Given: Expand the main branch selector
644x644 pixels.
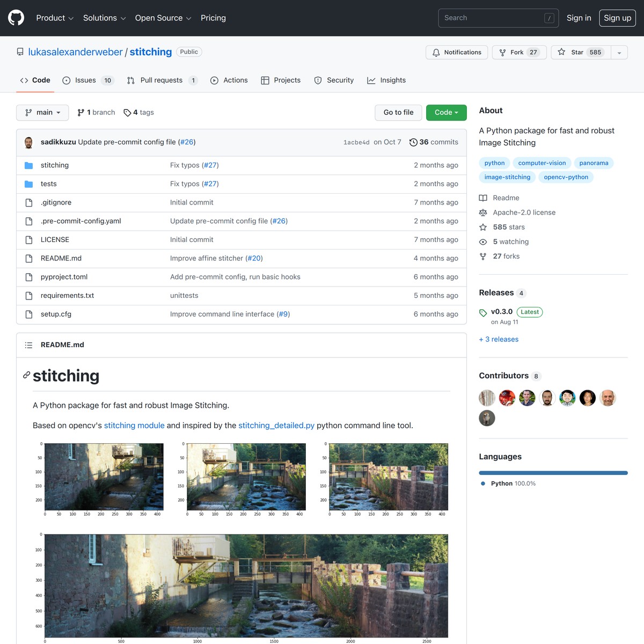Looking at the screenshot, I should (x=42, y=113).
